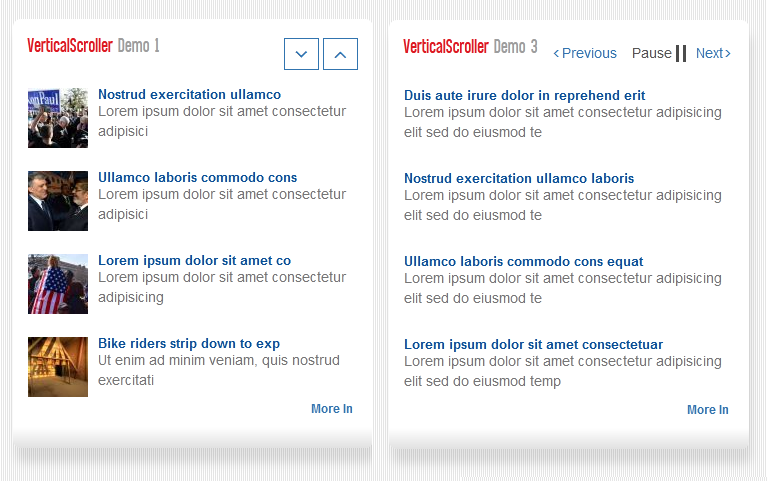Click the scroll down chevron button in Demo 1

(x=301, y=54)
